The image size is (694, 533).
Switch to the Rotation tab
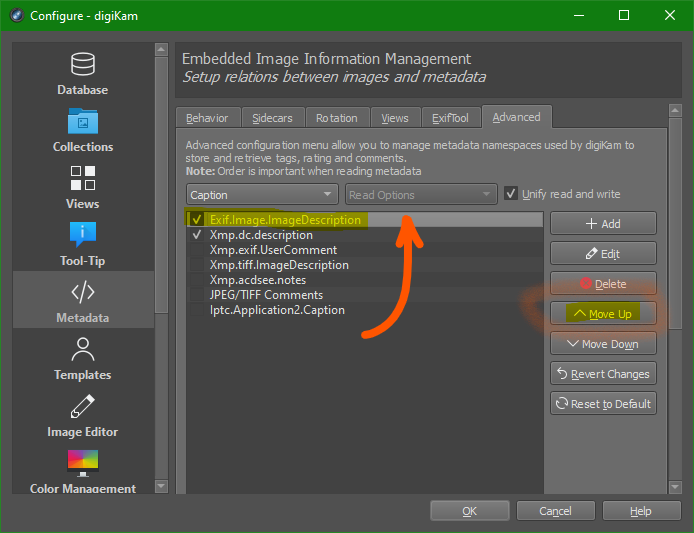(x=337, y=118)
